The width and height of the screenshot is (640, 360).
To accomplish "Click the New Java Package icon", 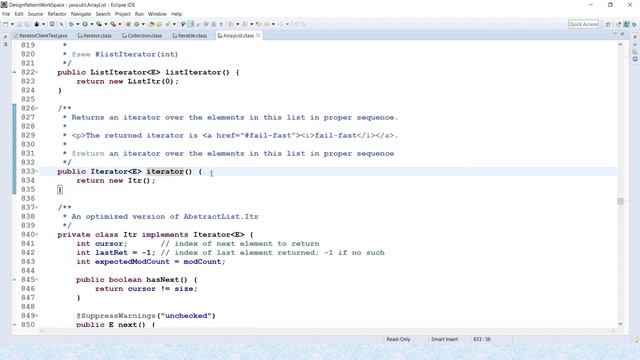I will (128, 24).
